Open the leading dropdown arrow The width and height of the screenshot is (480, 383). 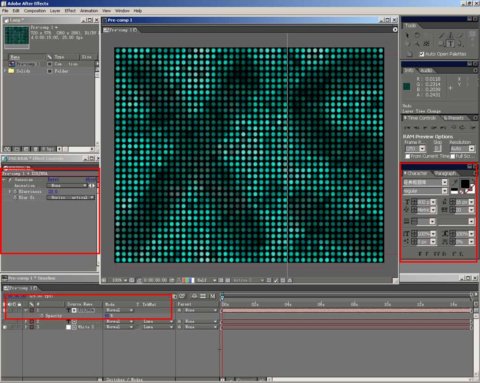(x=471, y=202)
